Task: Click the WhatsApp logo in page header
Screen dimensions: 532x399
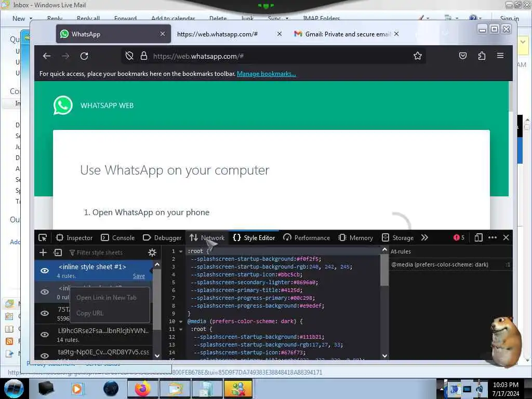Action: tap(63, 105)
